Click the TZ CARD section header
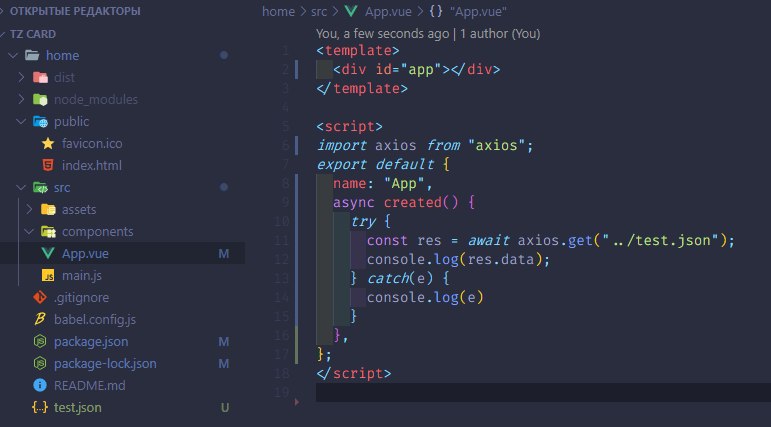771x427 pixels. 32,34
